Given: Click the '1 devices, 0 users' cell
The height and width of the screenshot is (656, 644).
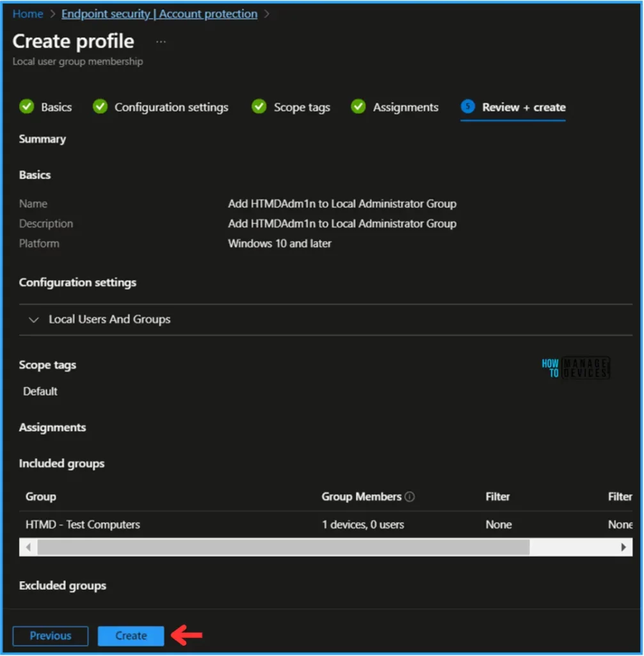Looking at the screenshot, I should [x=363, y=525].
